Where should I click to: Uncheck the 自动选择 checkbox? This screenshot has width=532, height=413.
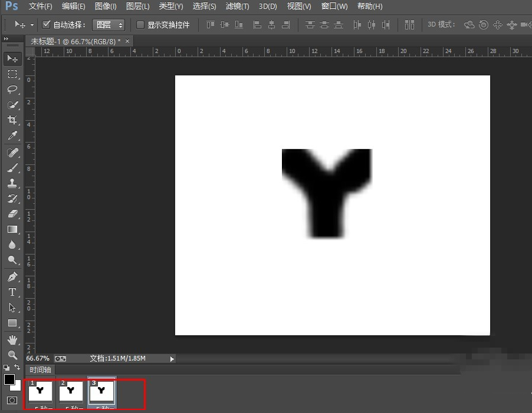pos(47,25)
